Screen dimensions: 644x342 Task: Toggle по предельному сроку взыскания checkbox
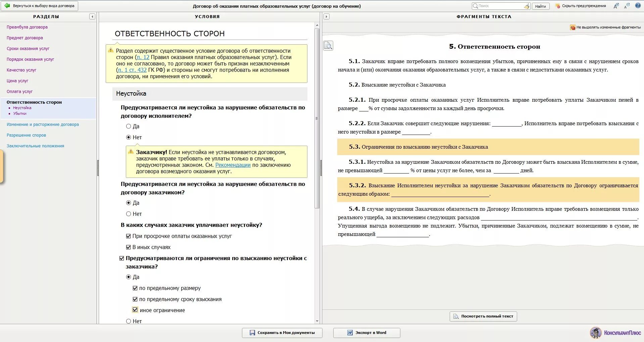pos(135,299)
